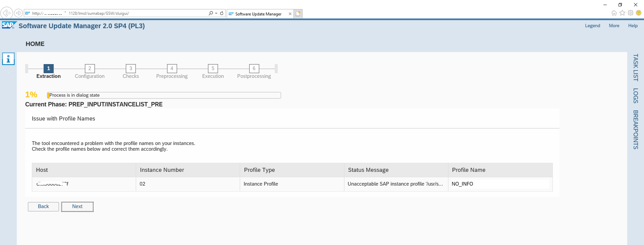Open the BREAKPOINTS side panel
Screen dimensions: 644x245
(x=635, y=130)
